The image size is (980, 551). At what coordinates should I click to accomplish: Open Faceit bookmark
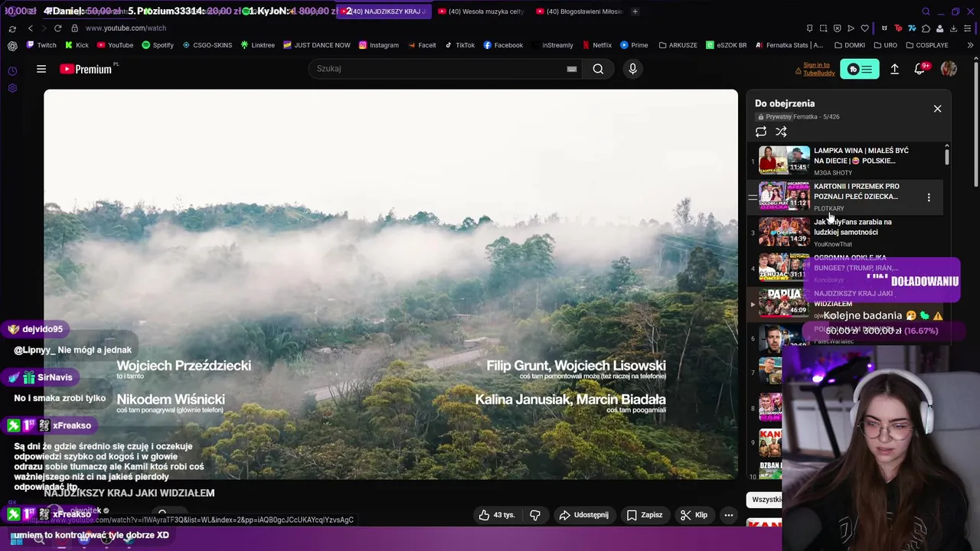pyautogui.click(x=422, y=45)
